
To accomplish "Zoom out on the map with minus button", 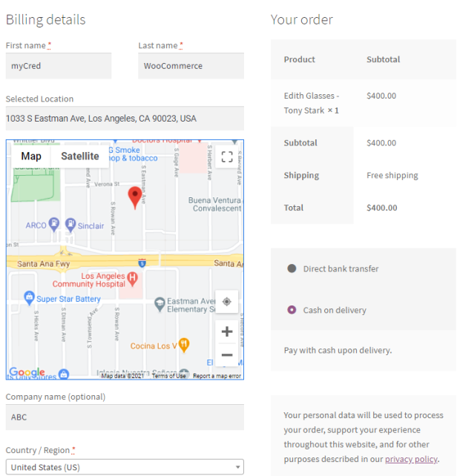I will click(x=226, y=355).
